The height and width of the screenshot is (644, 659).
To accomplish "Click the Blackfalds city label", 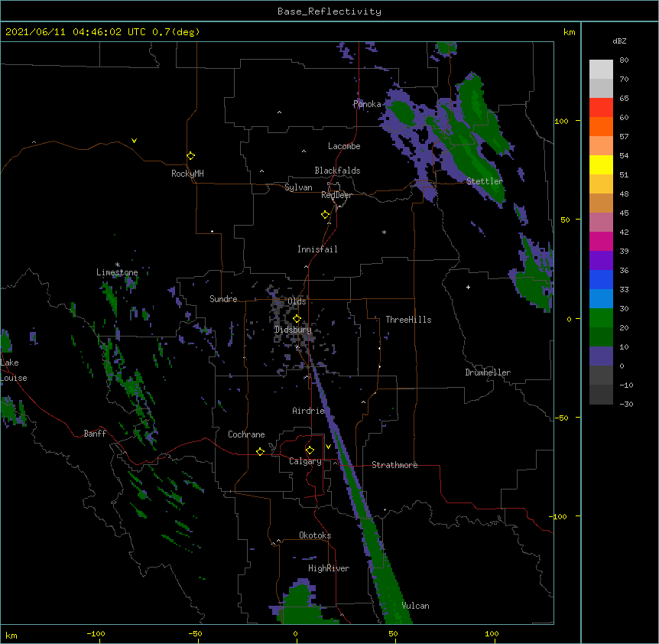I will coord(337,171).
